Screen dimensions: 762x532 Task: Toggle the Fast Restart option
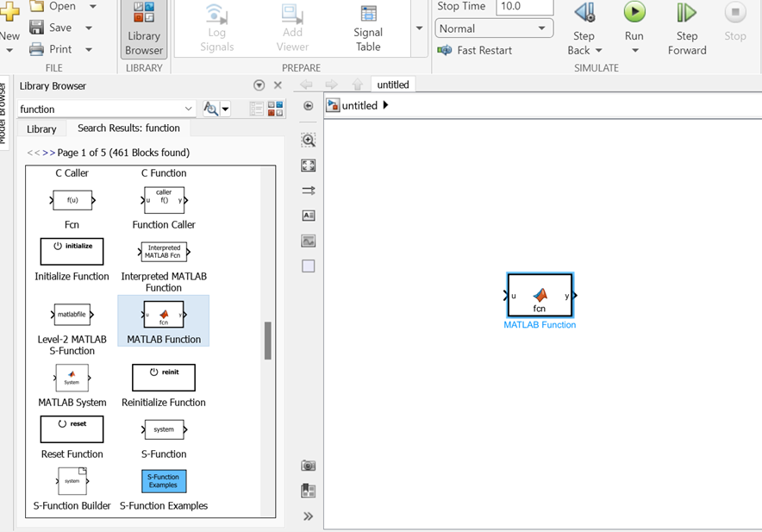click(475, 50)
